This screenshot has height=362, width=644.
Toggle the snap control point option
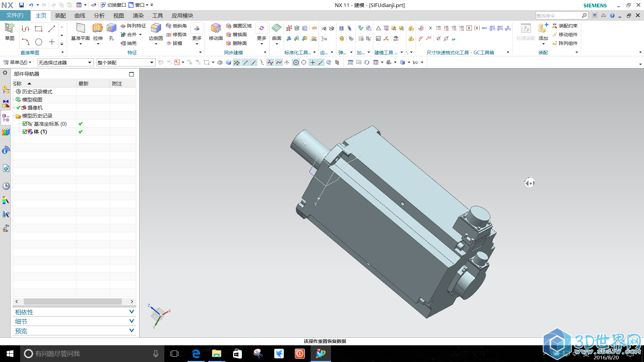coord(262,62)
